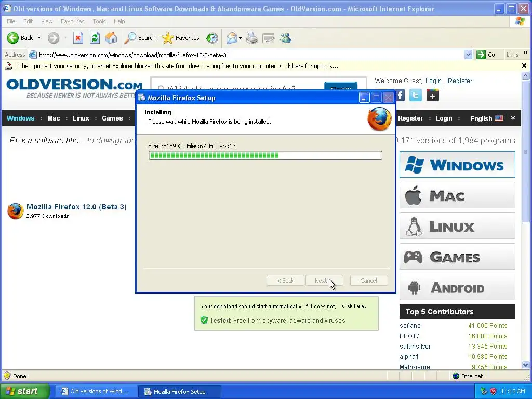Click the Linux category banner
Screen dimensions: 532x399
pyautogui.click(x=457, y=225)
